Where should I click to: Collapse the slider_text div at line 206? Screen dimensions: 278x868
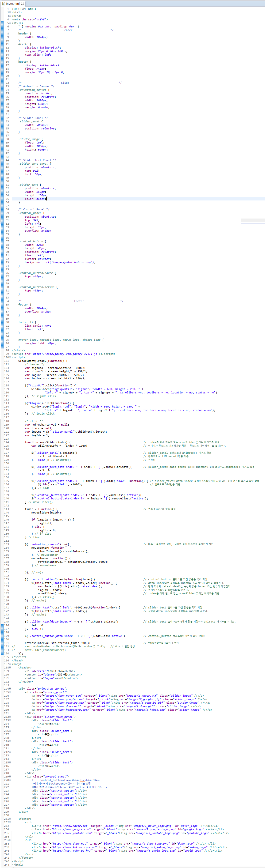click(x=10, y=731)
